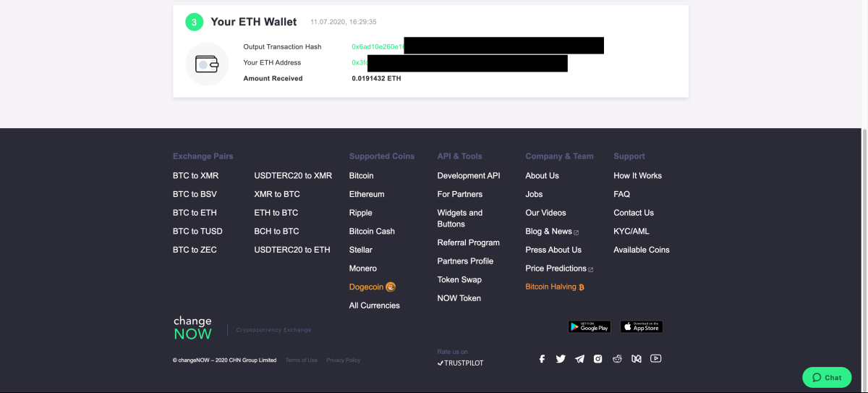This screenshot has height=393, width=868.
Task: Open Token Swap link
Action: coord(459,279)
